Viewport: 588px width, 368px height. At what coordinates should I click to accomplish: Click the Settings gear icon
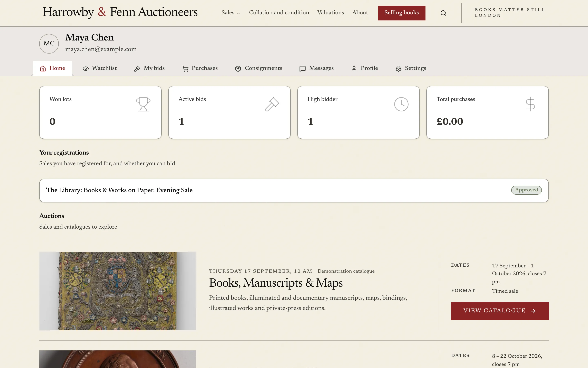tap(399, 69)
